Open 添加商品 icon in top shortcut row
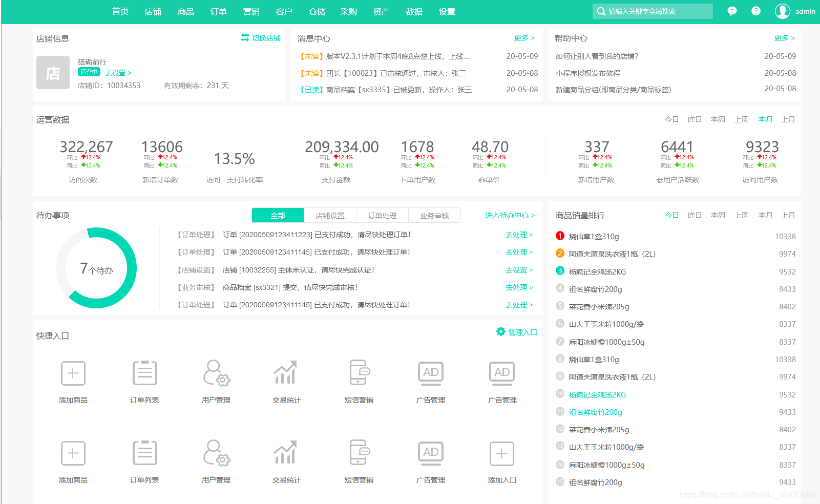Viewport: 820px width, 504px height. [x=73, y=373]
